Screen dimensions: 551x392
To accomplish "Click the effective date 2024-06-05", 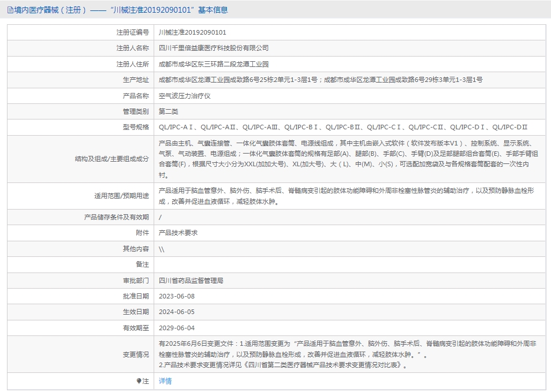I will coord(177,312).
